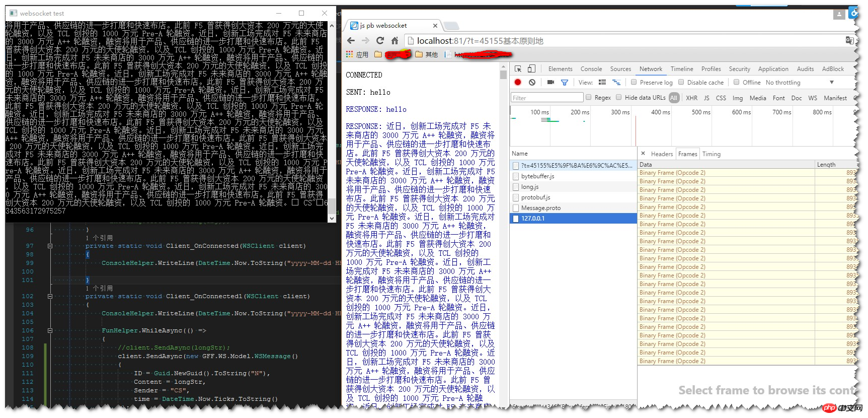
Task: Filter requests by WS type
Action: pos(813,98)
